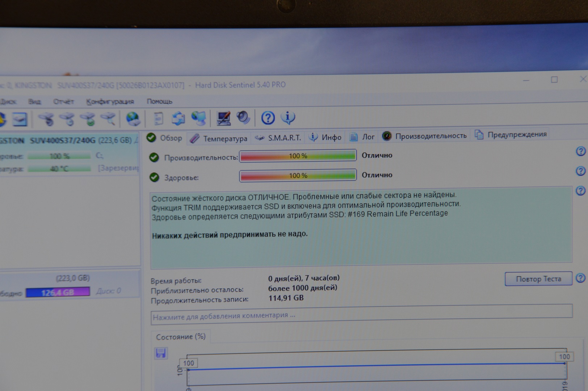Click the send report mail icon
588x391 pixels.
178,118
